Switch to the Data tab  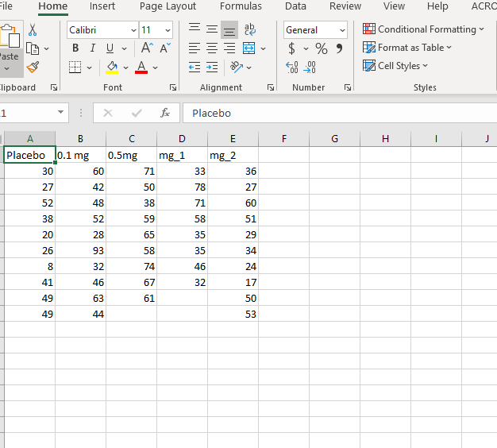295,6
